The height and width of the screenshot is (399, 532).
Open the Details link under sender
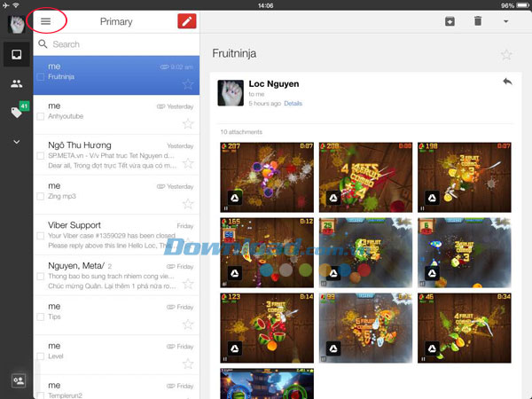[293, 104]
